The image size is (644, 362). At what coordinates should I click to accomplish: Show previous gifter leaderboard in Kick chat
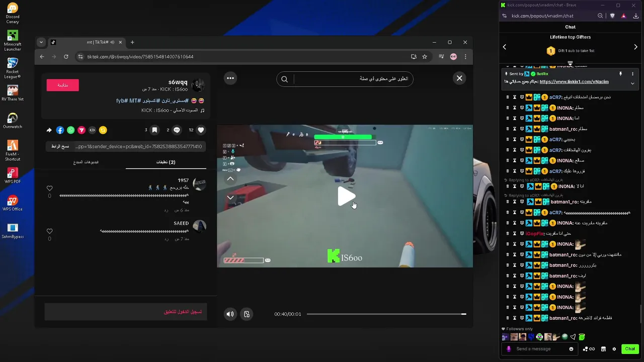click(x=504, y=47)
